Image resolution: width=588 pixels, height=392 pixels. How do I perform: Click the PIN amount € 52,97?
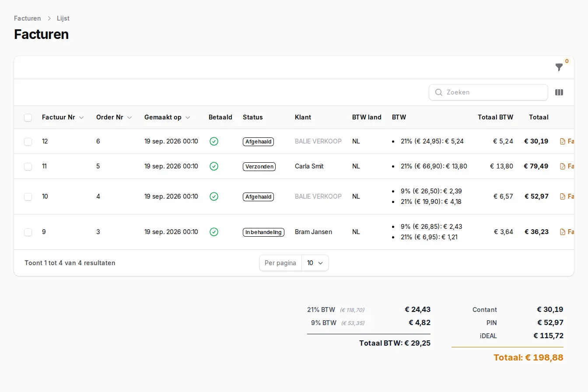[x=550, y=323]
